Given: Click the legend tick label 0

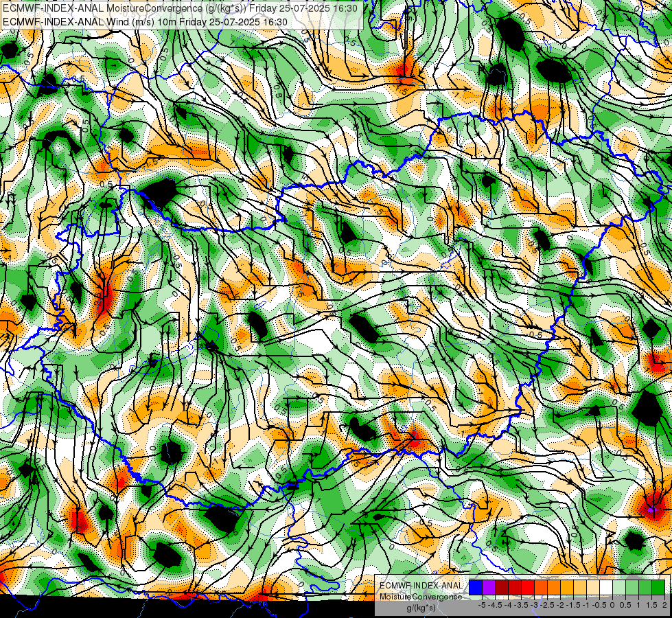Looking at the screenshot, I should [x=612, y=605].
